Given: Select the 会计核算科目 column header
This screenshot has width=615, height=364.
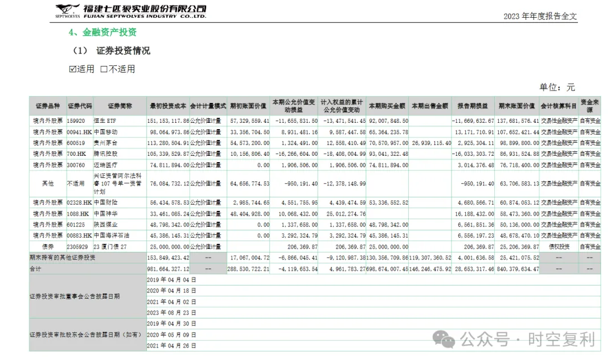Looking at the screenshot, I should tap(559, 106).
